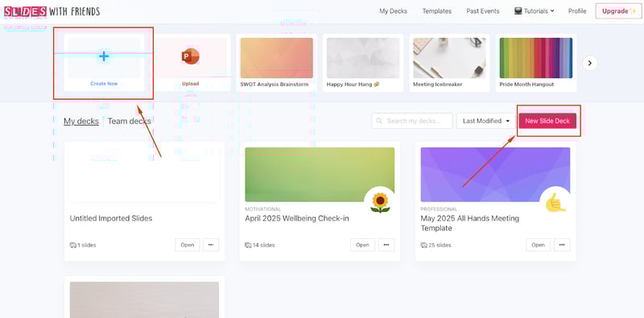
Task: Open Past Events in the top navigation
Action: [482, 11]
